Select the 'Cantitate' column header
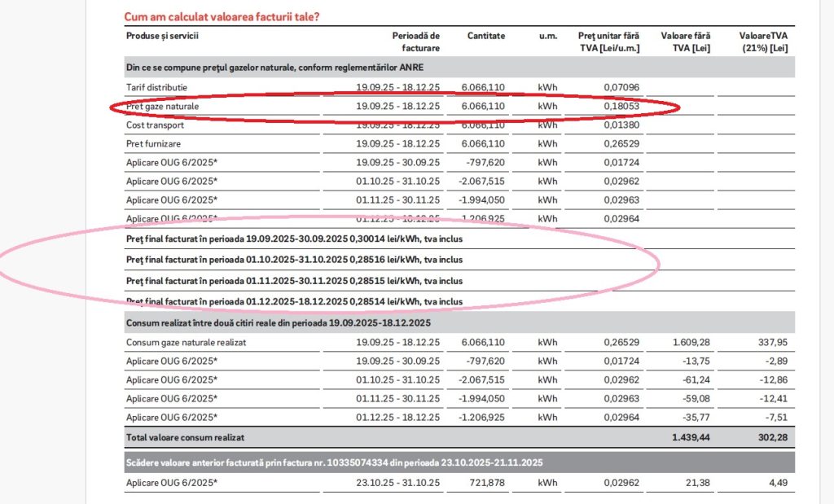This screenshot has width=834, height=504. [x=485, y=36]
